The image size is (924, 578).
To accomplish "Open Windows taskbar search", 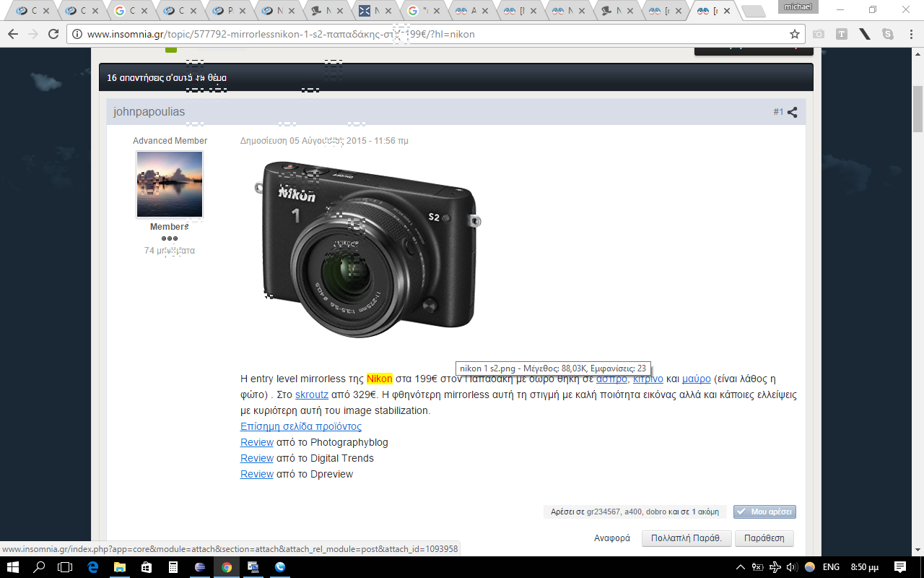I will coord(40,567).
